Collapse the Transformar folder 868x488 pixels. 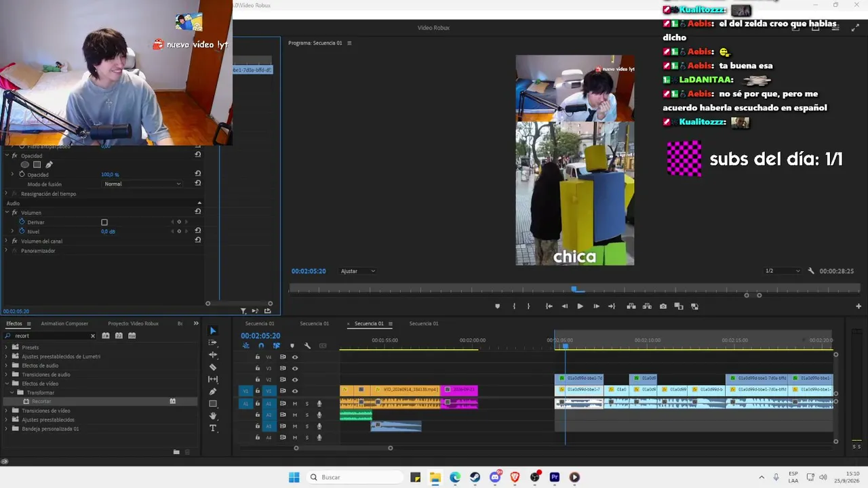coord(12,392)
